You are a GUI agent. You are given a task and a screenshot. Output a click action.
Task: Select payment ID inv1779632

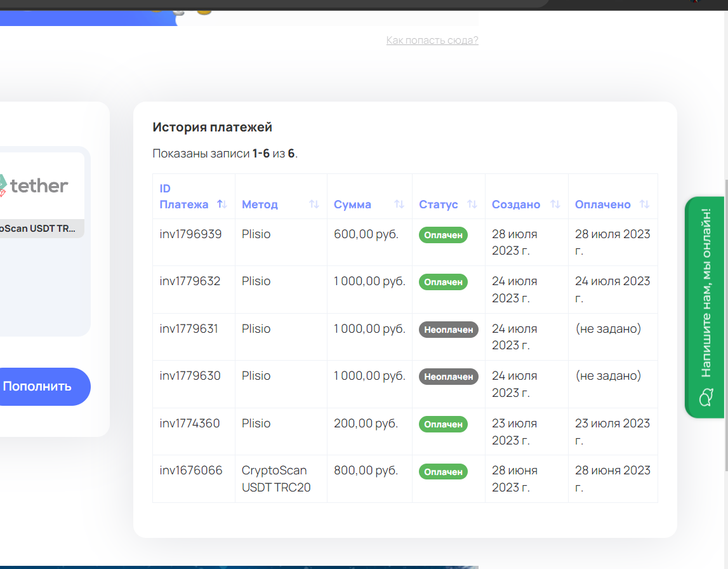pos(190,281)
